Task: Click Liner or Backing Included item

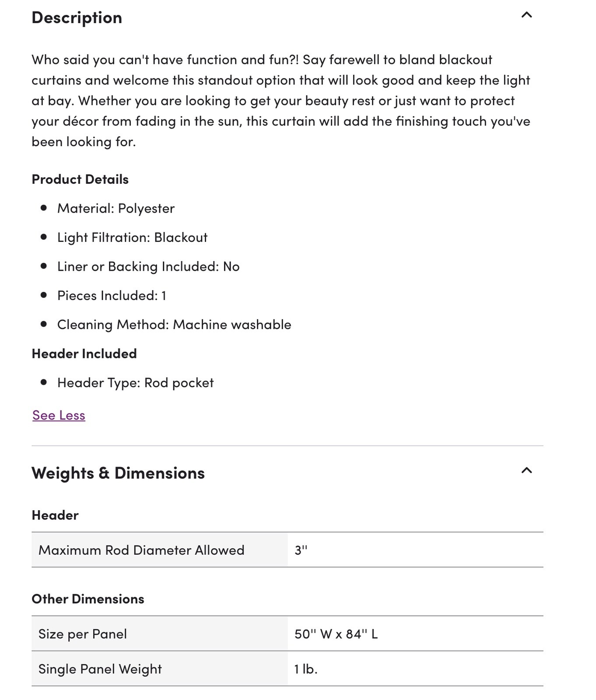Action: click(148, 266)
